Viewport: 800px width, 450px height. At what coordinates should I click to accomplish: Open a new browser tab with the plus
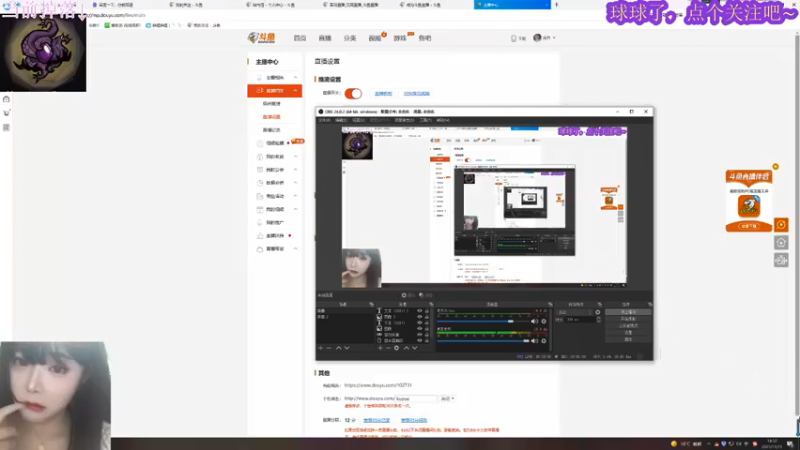coord(556,5)
